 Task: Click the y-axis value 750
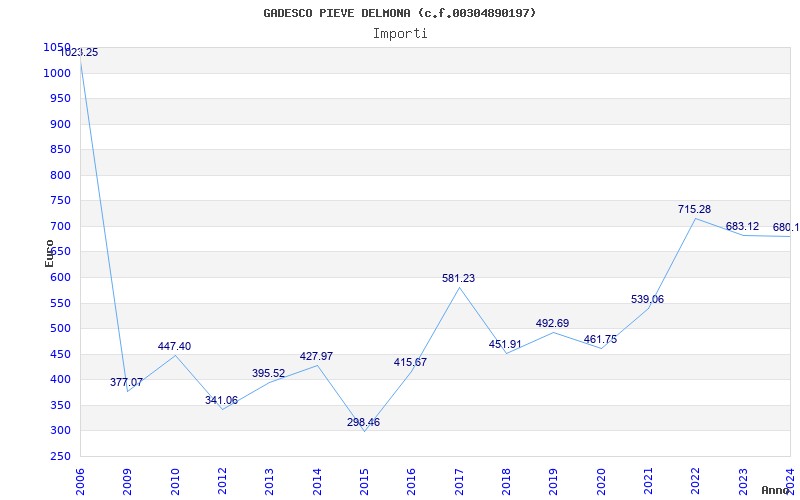click(60, 201)
